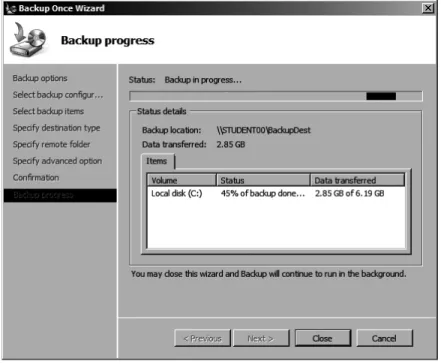Close the Backup Once Wizard window

point(428,8)
